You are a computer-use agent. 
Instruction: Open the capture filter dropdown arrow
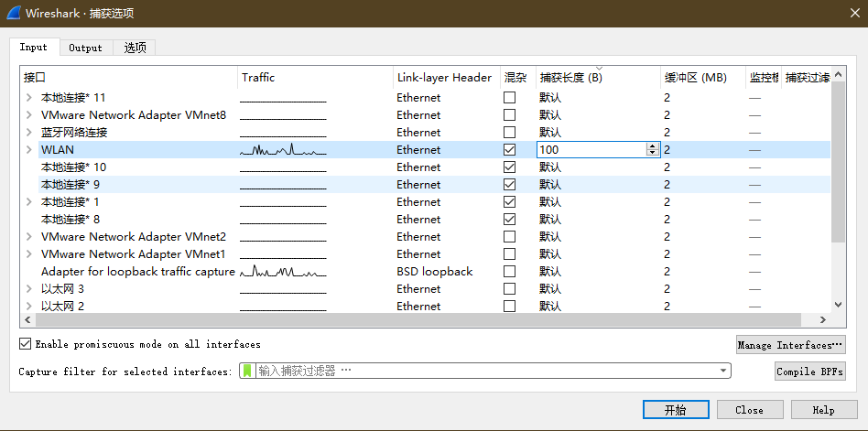coord(723,371)
